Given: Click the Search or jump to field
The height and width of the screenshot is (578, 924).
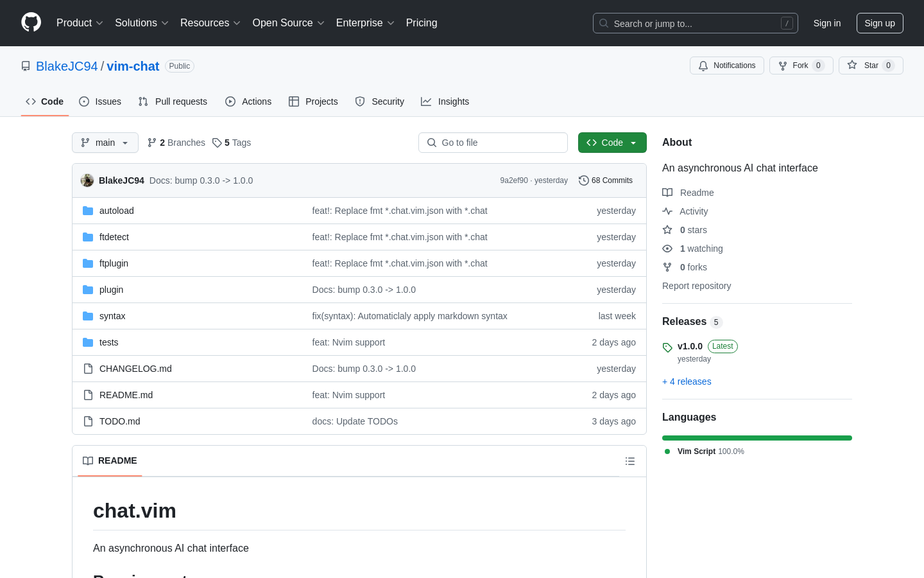Looking at the screenshot, I should pos(696,23).
